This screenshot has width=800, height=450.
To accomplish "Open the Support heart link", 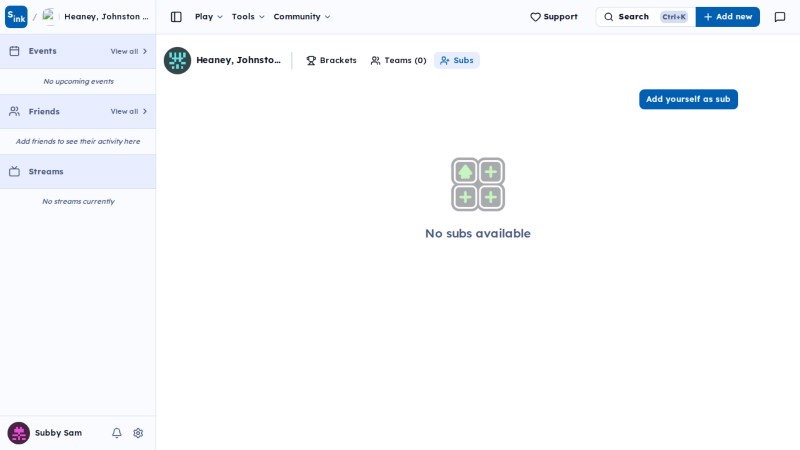I will click(x=554, y=17).
